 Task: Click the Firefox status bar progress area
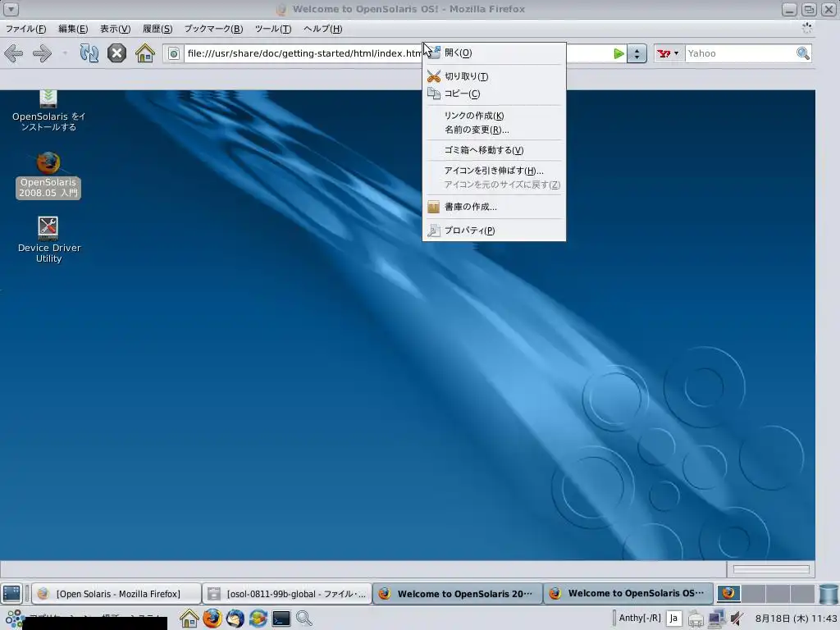(771, 569)
